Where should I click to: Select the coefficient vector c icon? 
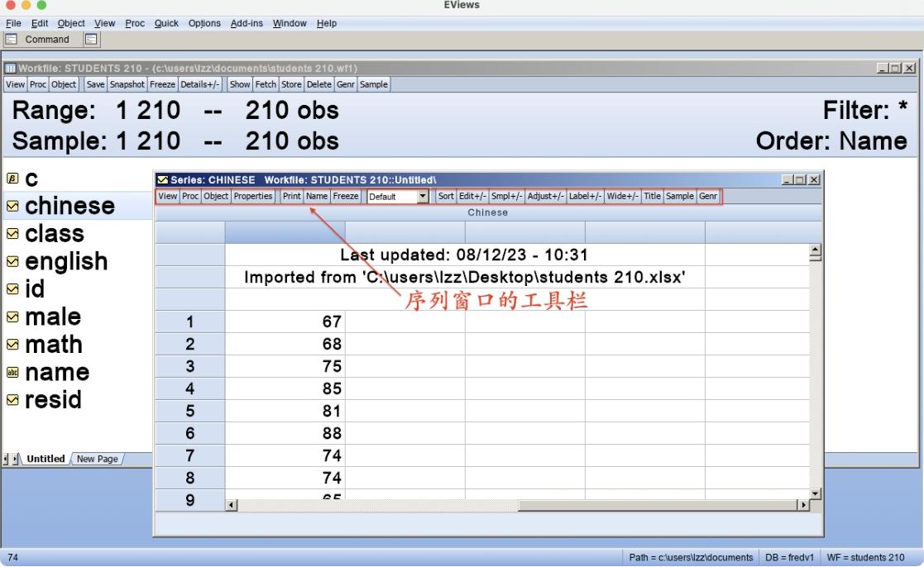pos(12,179)
